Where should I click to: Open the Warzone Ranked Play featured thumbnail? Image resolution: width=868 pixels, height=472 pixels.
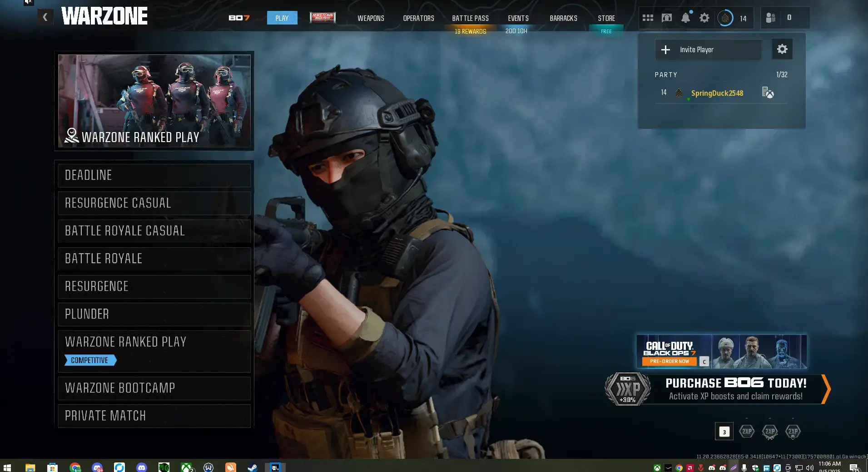tap(154, 101)
